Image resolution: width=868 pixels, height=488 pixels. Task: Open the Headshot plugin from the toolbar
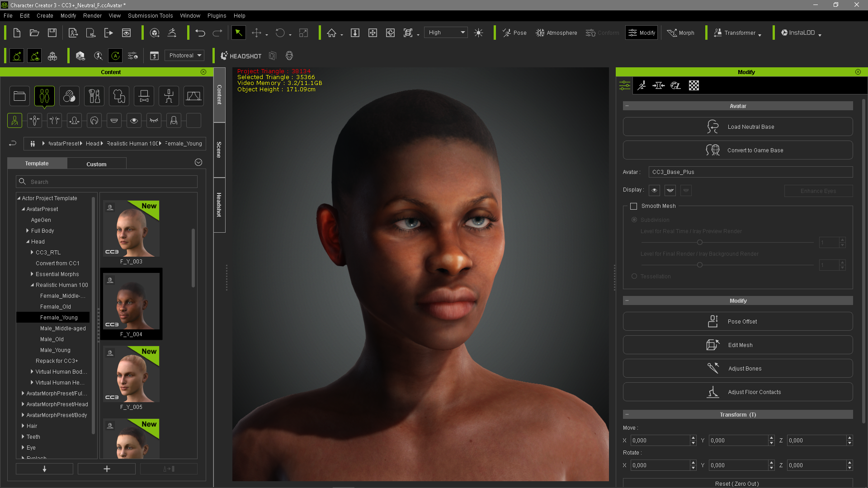pyautogui.click(x=241, y=56)
